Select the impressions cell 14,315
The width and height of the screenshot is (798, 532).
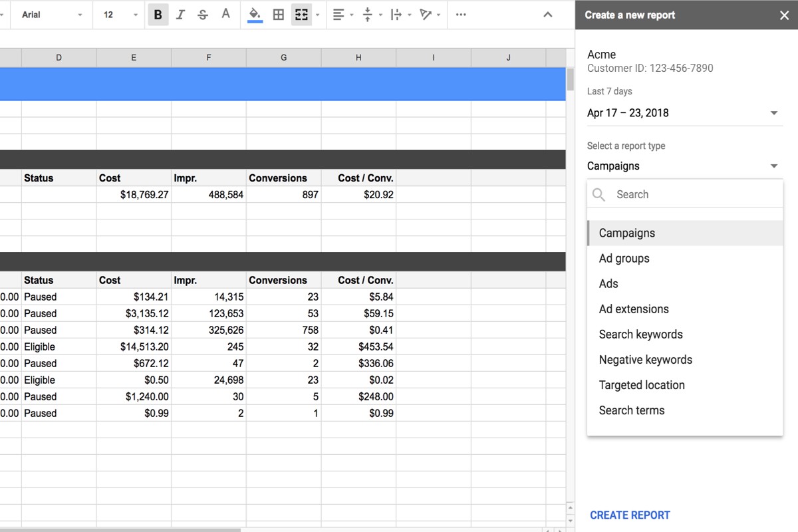pos(209,297)
